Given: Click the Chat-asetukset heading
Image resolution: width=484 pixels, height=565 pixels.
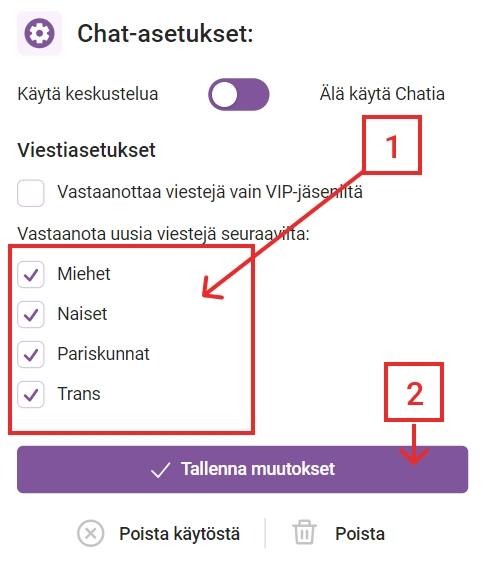Looking at the screenshot, I should (165, 34).
